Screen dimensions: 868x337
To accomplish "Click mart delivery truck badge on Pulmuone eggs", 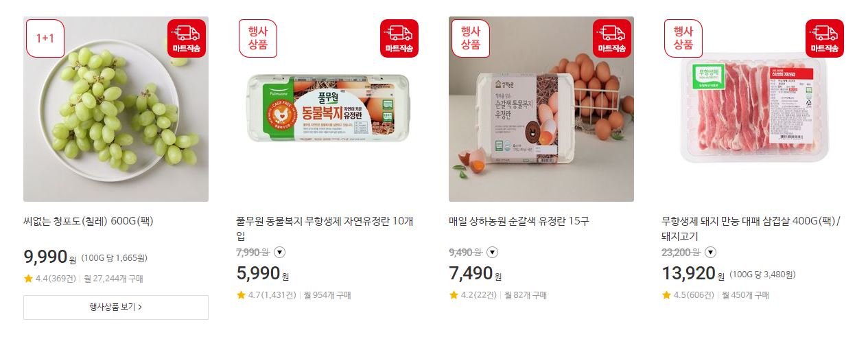I will [x=399, y=38].
